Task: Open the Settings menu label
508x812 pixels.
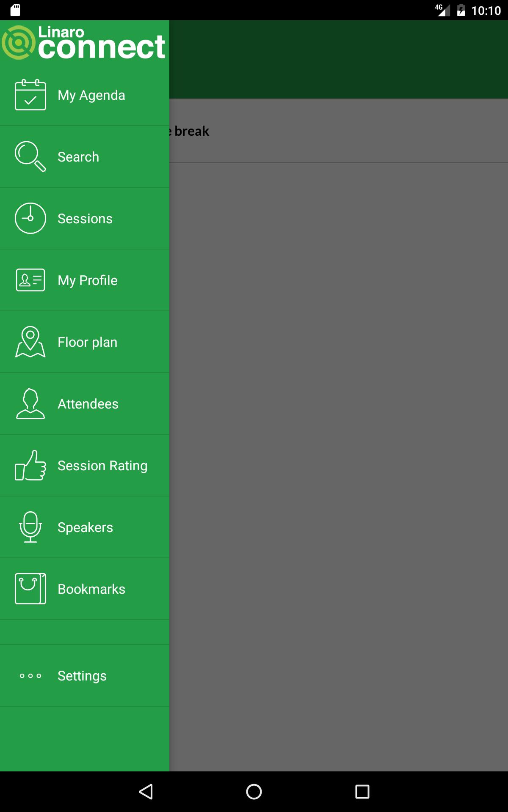Action: click(x=82, y=676)
